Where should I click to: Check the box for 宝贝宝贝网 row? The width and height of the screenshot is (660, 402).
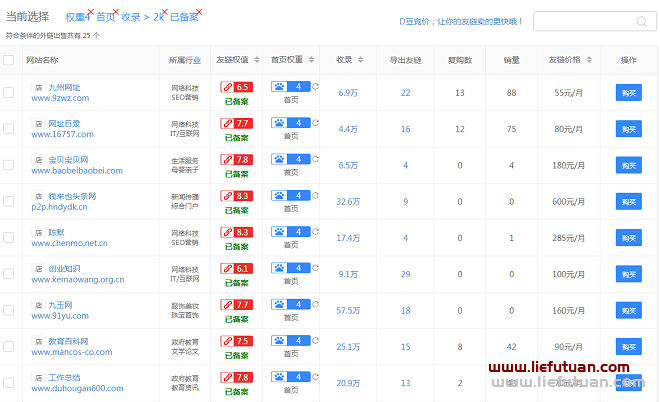click(8, 165)
